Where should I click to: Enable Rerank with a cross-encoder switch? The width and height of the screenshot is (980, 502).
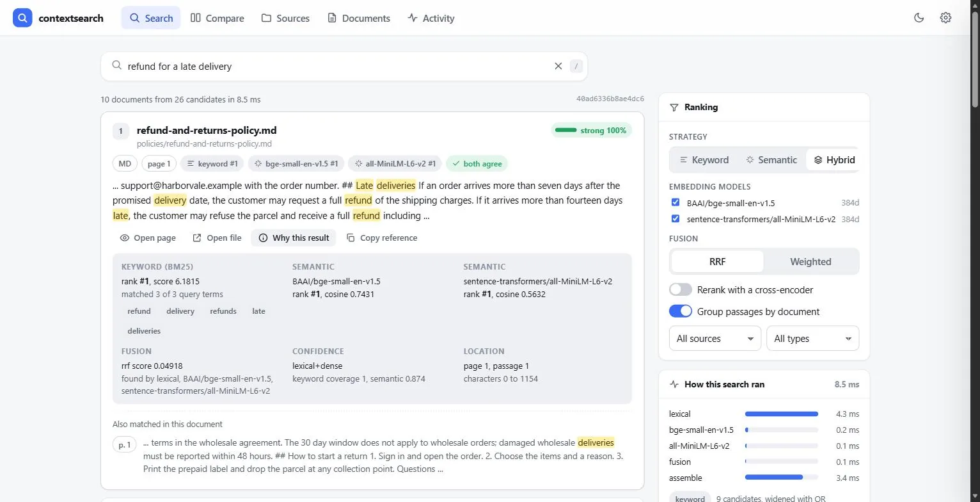click(x=681, y=289)
